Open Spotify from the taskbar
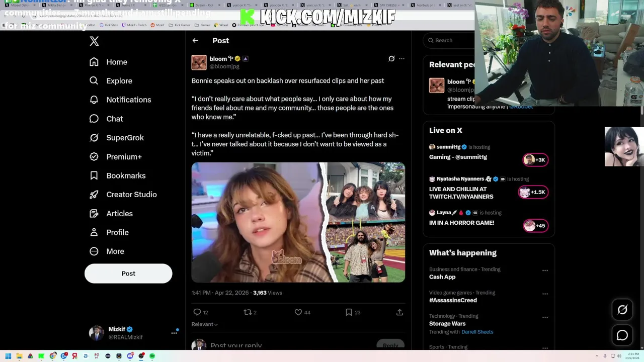 (152, 356)
